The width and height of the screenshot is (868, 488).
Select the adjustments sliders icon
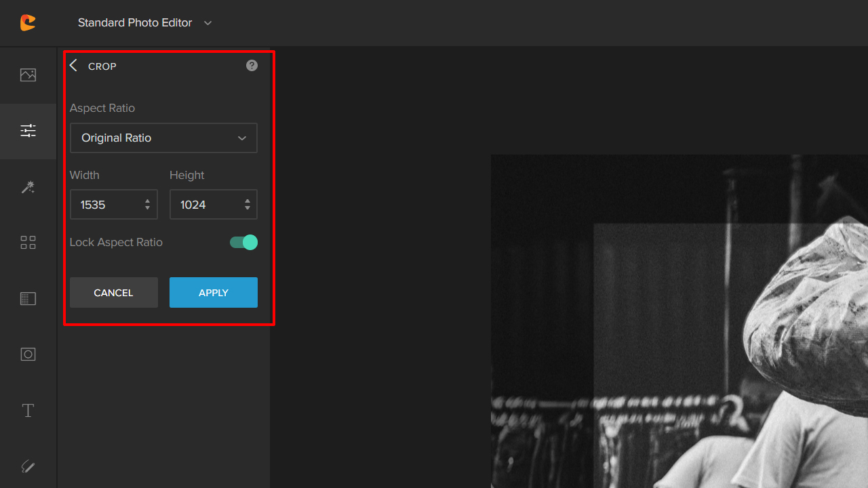tap(28, 130)
